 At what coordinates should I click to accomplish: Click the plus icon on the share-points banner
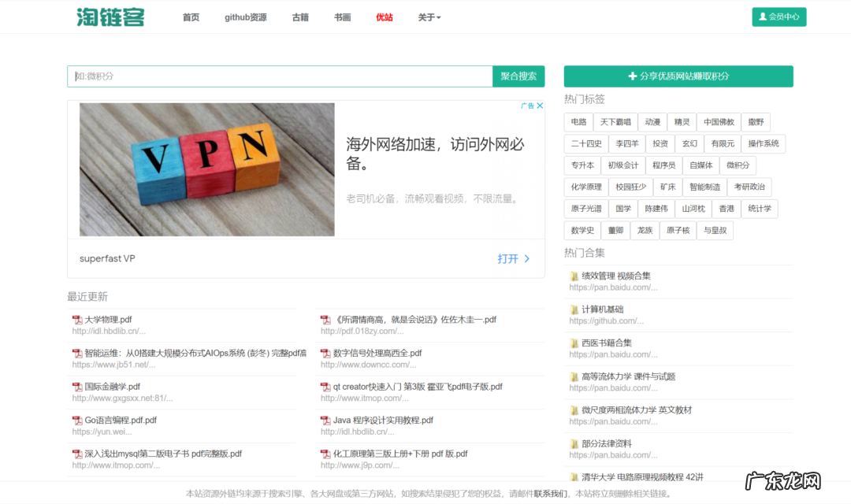point(631,76)
